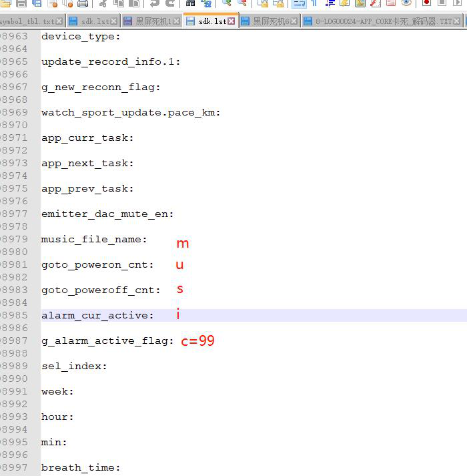Close the active sdk.lst tab
467x476 pixels.
pos(231,21)
